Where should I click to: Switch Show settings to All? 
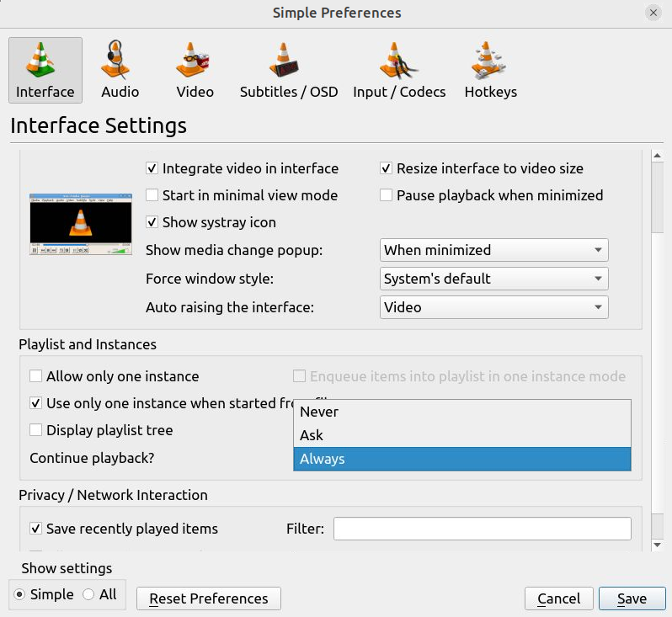coord(89,594)
